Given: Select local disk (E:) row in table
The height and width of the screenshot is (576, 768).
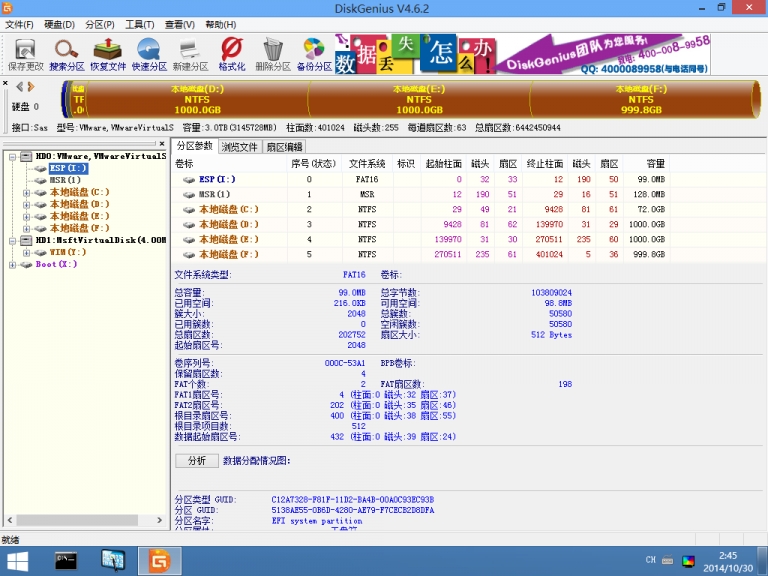Looking at the screenshot, I should tap(421, 240).
